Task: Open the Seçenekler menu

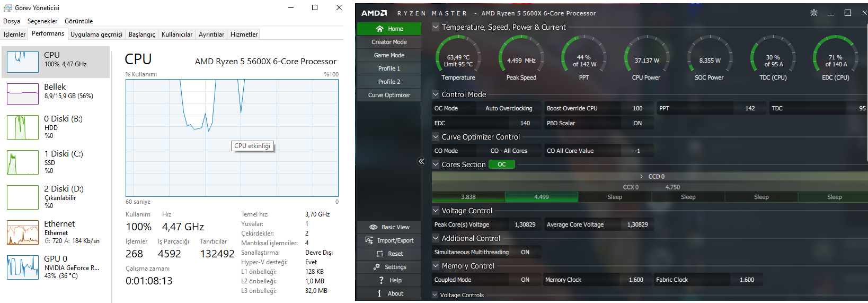Action: [x=42, y=21]
